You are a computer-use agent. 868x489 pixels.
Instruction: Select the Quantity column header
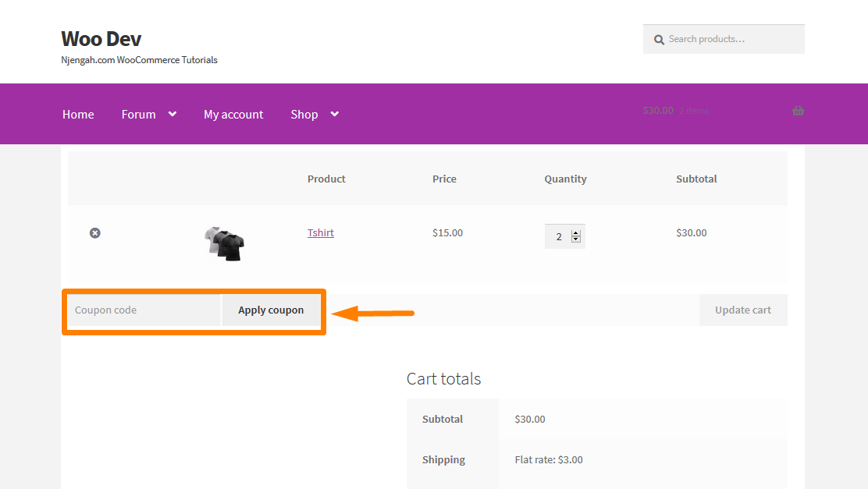click(x=565, y=179)
